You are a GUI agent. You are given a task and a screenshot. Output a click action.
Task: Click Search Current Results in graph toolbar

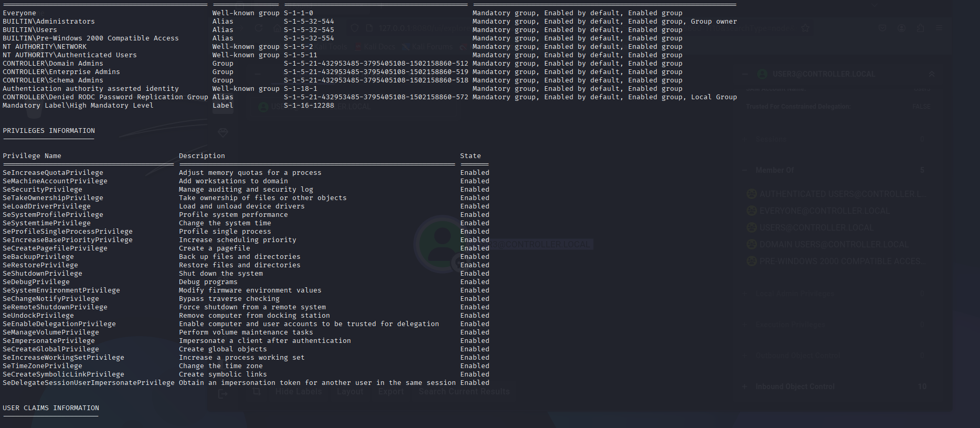coord(464,392)
